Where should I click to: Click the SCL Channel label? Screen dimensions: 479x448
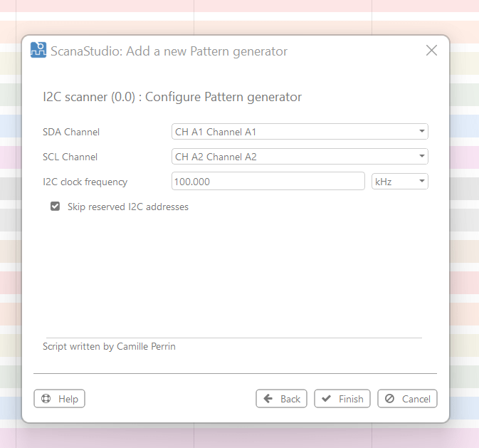70,157
